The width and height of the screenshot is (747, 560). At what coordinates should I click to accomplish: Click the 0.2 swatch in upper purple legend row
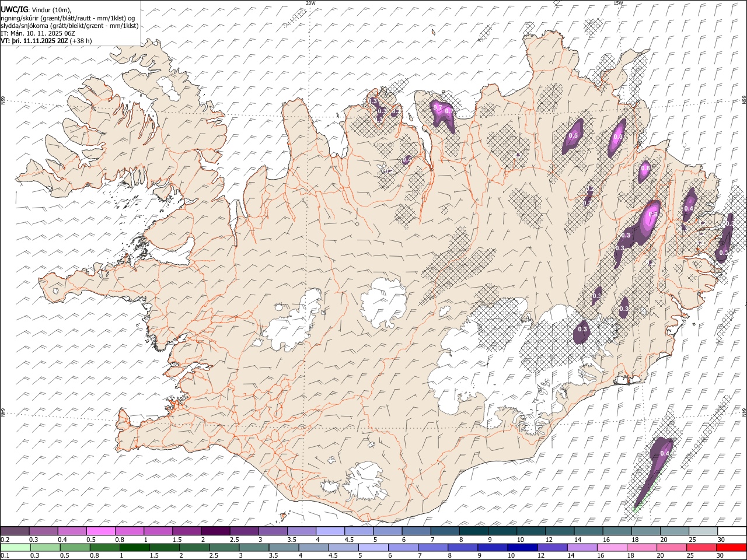pos(15,531)
